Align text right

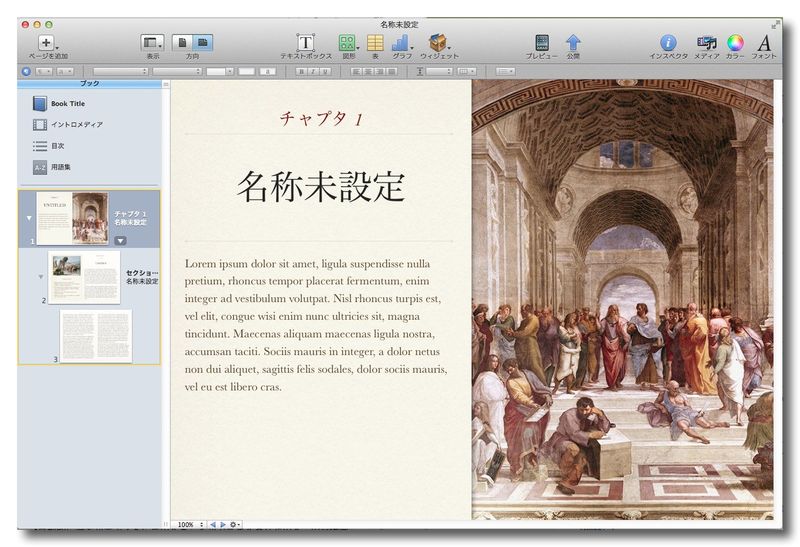(380, 71)
